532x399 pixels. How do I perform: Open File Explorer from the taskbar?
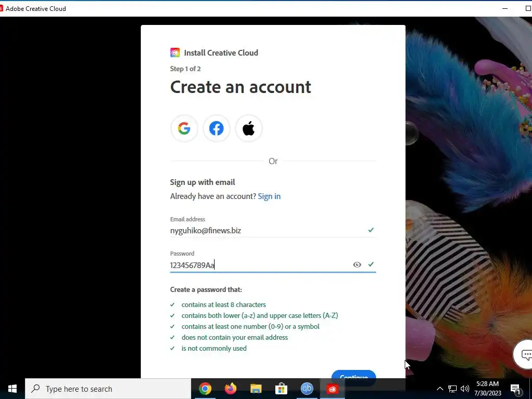(x=256, y=389)
